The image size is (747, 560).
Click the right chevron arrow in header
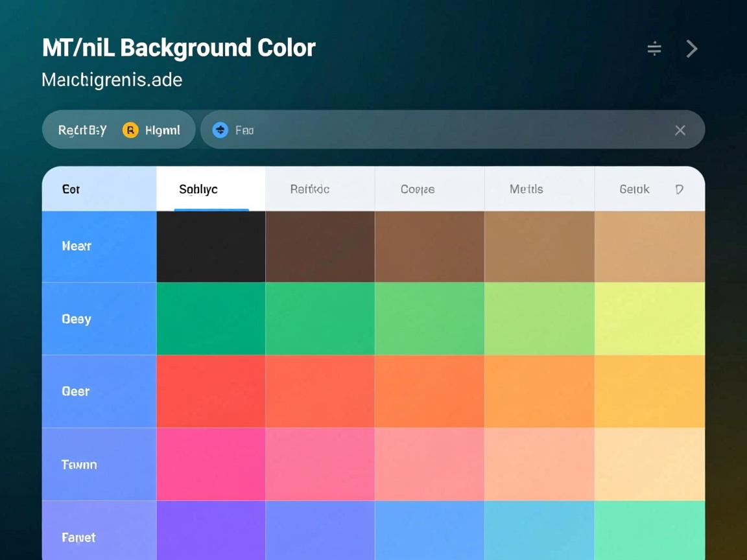[692, 49]
